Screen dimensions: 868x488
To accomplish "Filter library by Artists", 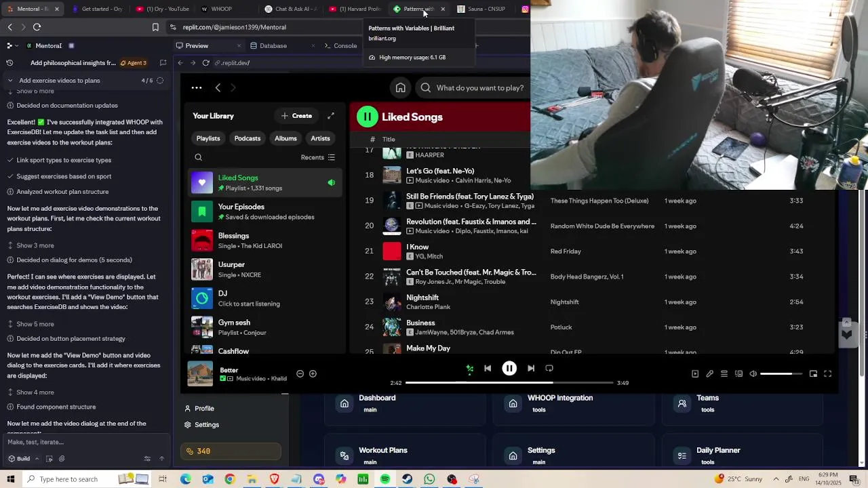I will pyautogui.click(x=320, y=138).
